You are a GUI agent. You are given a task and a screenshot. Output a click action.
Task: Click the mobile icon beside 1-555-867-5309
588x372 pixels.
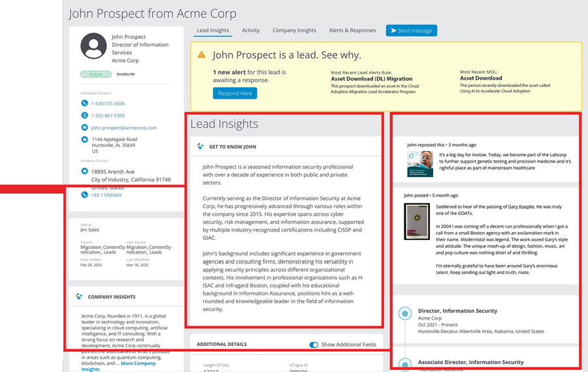pos(84,115)
